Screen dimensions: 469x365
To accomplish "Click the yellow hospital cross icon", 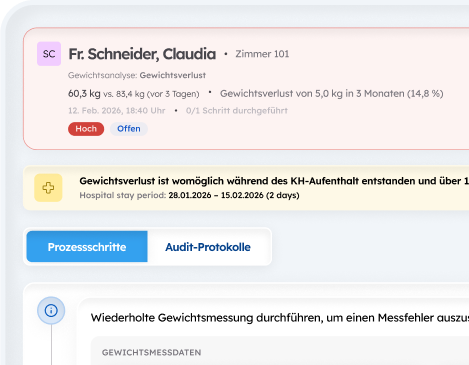I will (x=48, y=188).
